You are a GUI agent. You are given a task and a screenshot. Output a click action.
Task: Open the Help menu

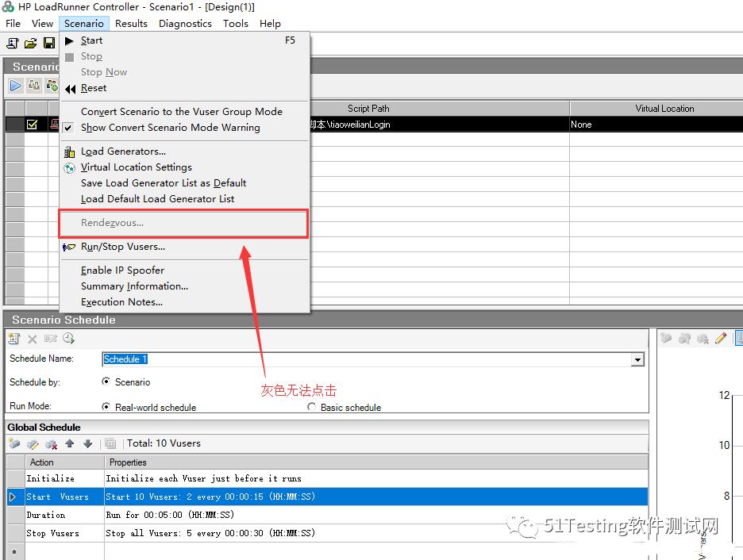pos(270,23)
